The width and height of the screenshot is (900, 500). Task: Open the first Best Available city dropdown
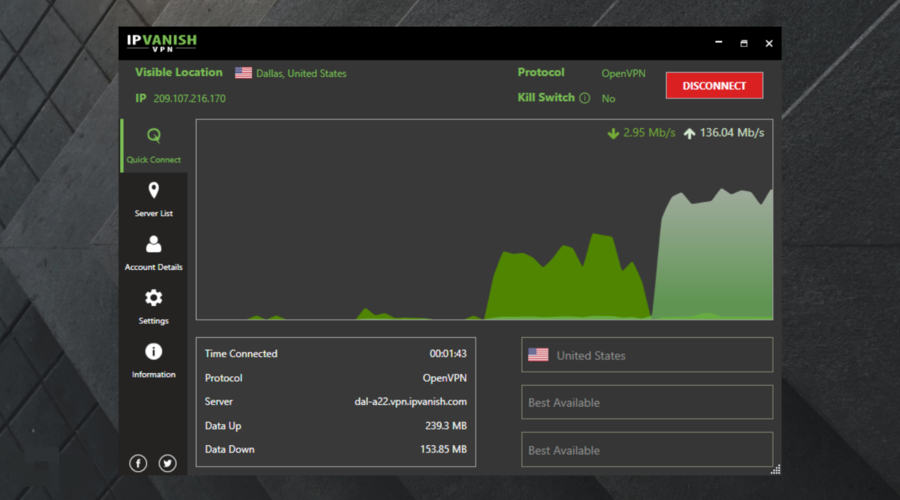[647, 402]
